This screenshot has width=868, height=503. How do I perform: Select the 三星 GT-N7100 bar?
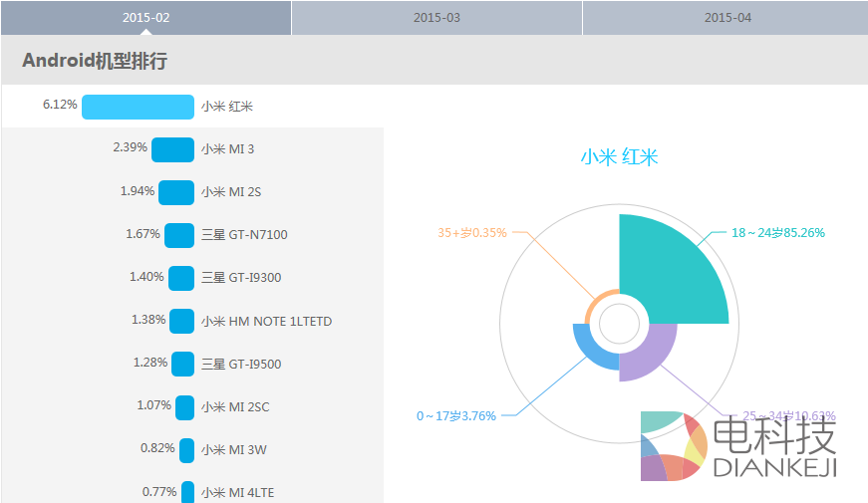pyautogui.click(x=179, y=235)
